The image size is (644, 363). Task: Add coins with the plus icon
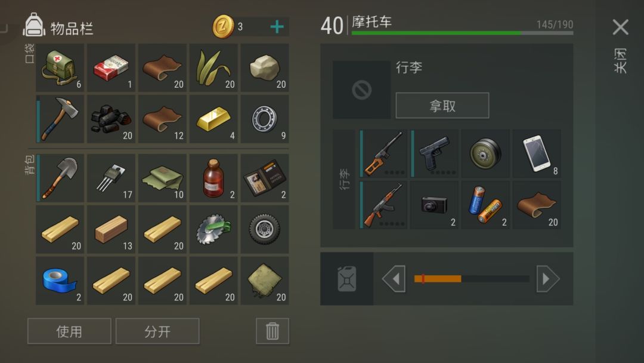tap(277, 27)
